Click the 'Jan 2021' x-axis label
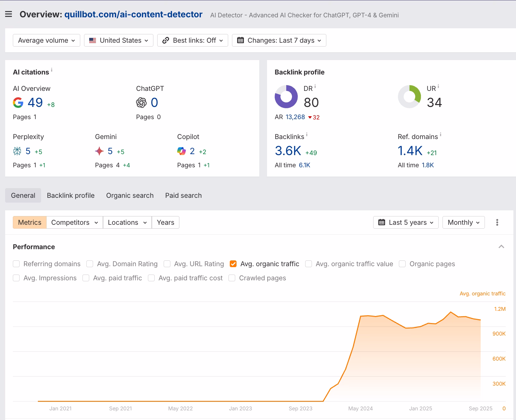This screenshot has height=420, width=516. [x=60, y=408]
